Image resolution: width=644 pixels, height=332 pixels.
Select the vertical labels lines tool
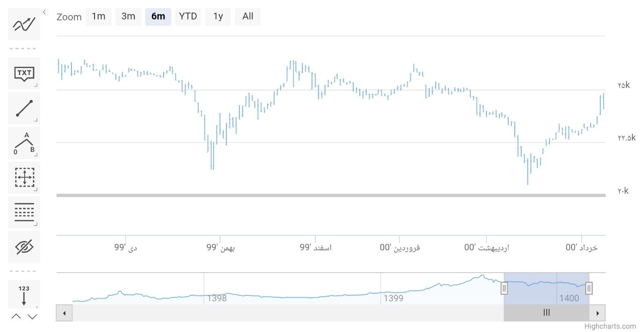pyautogui.click(x=24, y=212)
